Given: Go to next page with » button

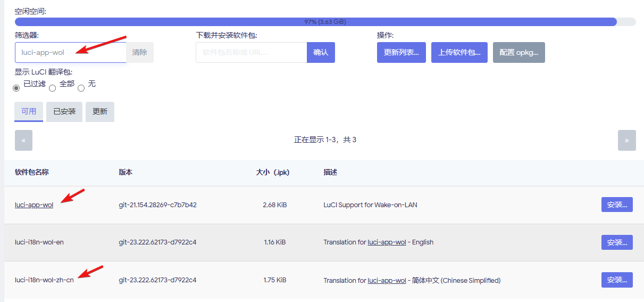Looking at the screenshot, I should coord(627,140).
